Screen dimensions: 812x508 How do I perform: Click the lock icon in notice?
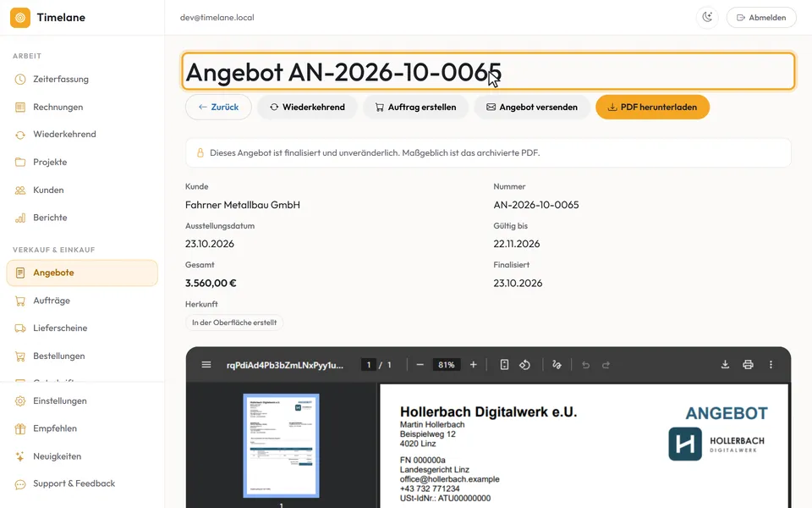tap(200, 153)
